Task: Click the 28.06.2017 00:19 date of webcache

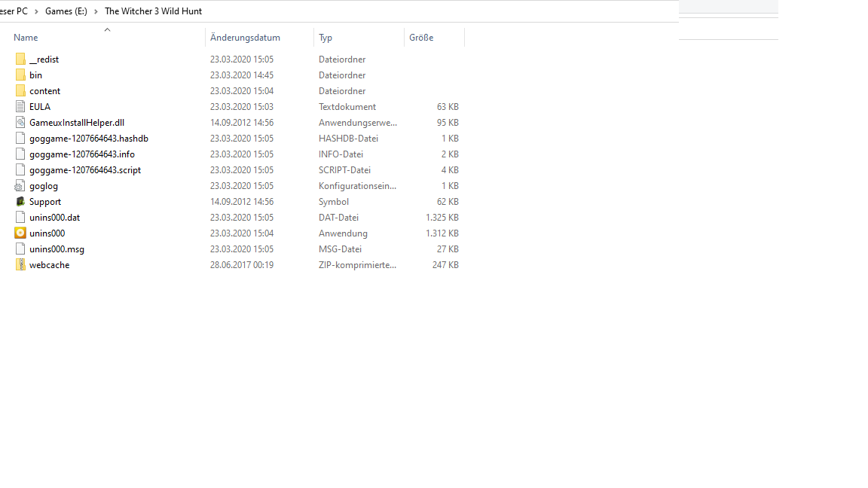Action: pyautogui.click(x=242, y=265)
